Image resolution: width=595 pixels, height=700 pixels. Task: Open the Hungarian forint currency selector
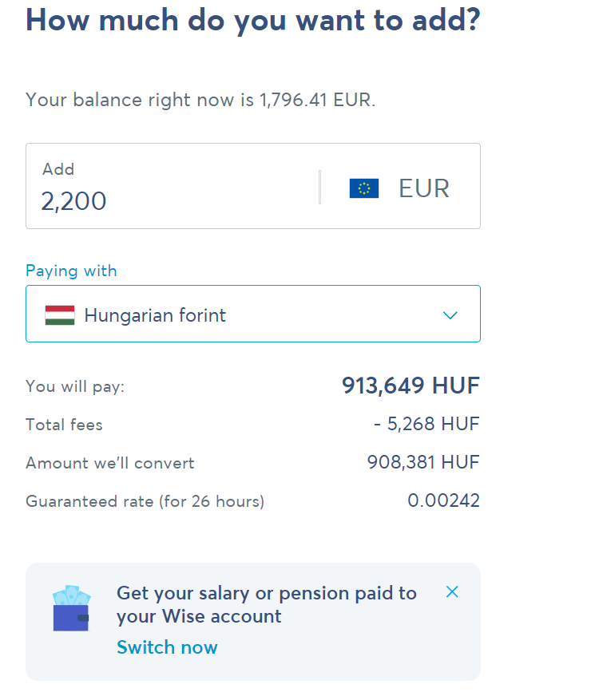pyautogui.click(x=253, y=314)
